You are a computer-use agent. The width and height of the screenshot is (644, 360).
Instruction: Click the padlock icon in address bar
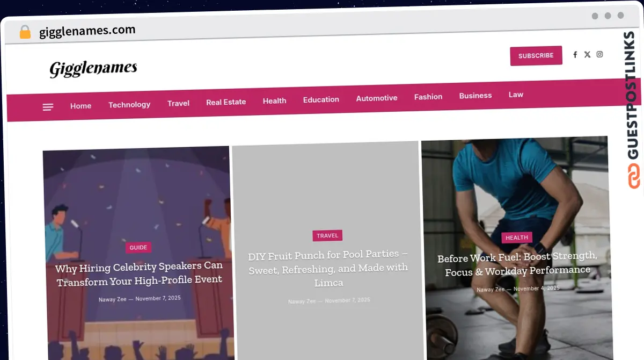[x=25, y=32]
